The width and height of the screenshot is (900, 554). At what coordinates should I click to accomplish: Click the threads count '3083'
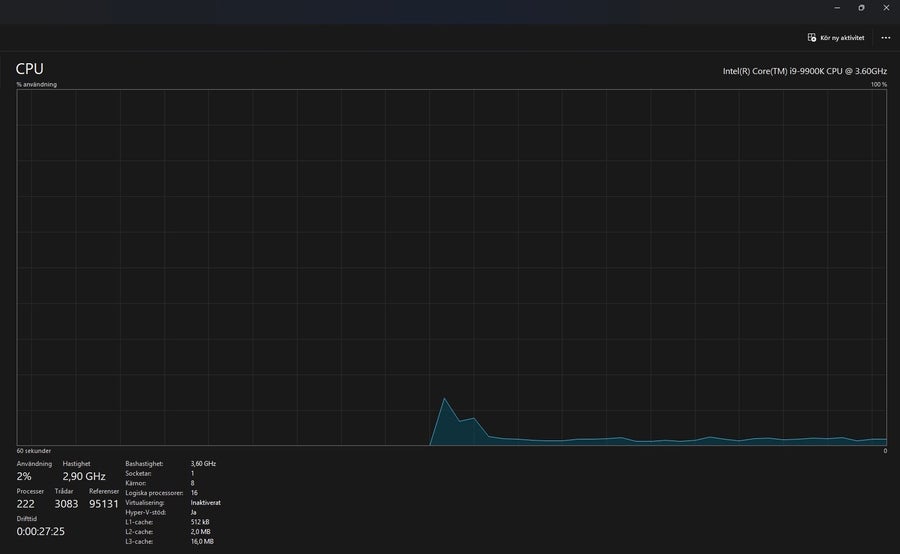coord(66,504)
